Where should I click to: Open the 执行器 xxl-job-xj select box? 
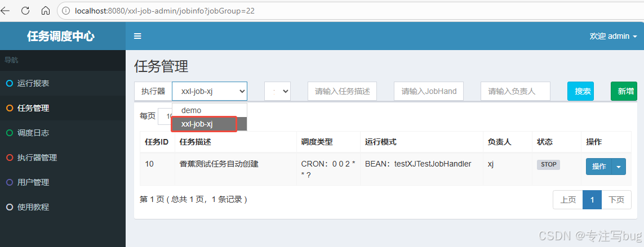click(210, 91)
